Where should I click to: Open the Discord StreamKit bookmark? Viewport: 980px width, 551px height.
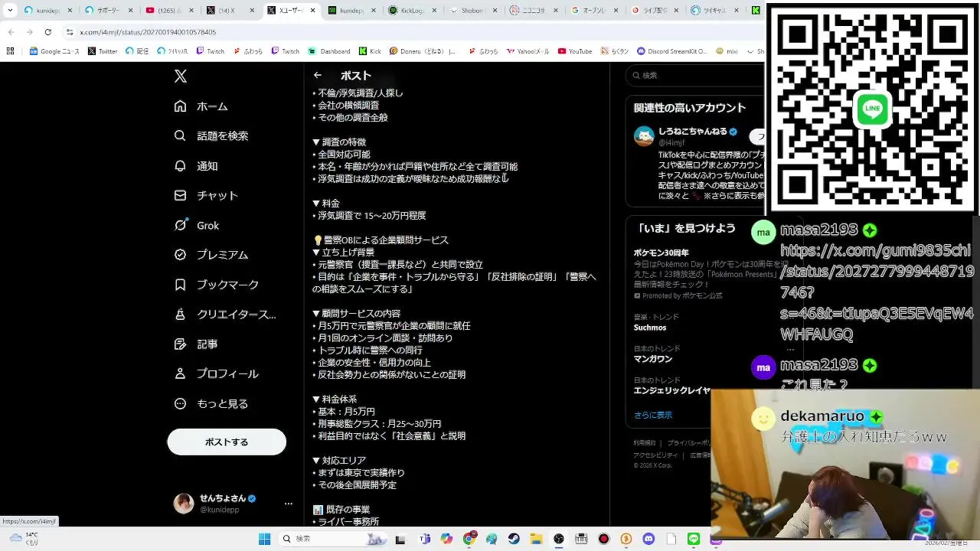click(672, 51)
